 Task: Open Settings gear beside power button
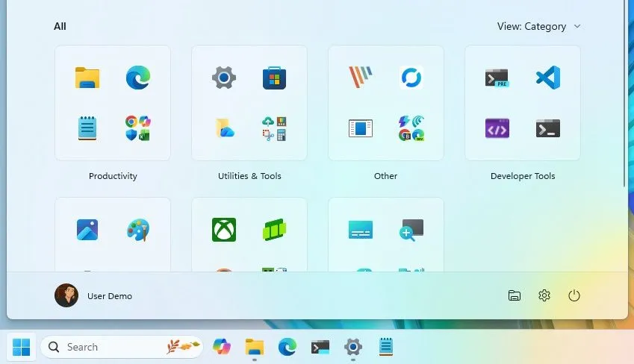(544, 295)
